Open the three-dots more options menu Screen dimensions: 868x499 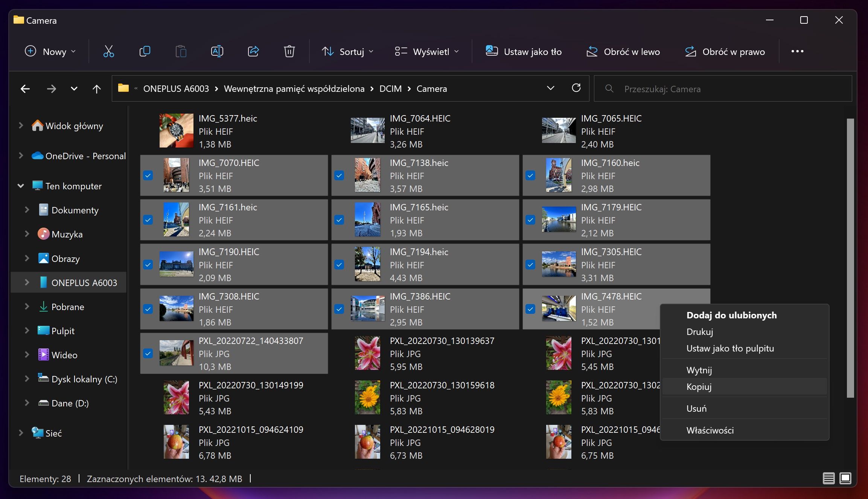[797, 51]
